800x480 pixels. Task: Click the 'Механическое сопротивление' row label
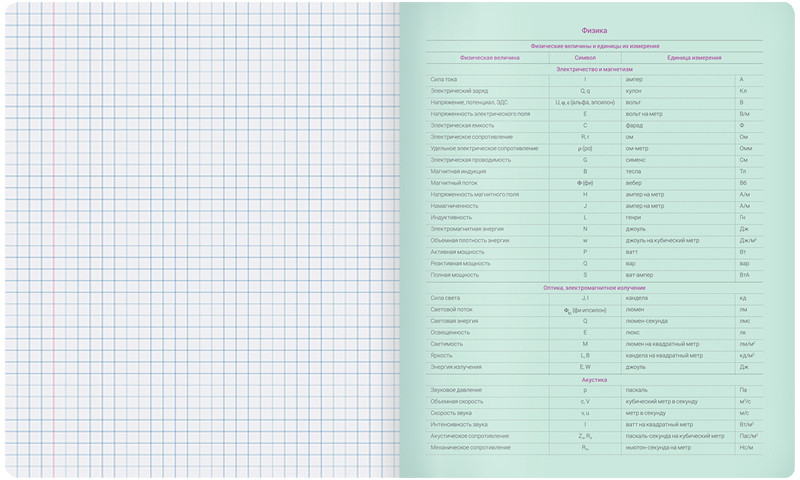[x=468, y=448]
